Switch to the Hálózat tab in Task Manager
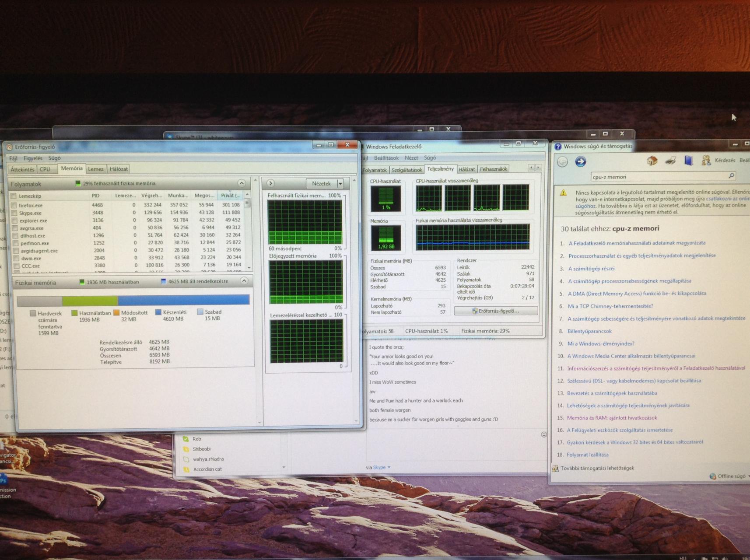 coord(466,169)
